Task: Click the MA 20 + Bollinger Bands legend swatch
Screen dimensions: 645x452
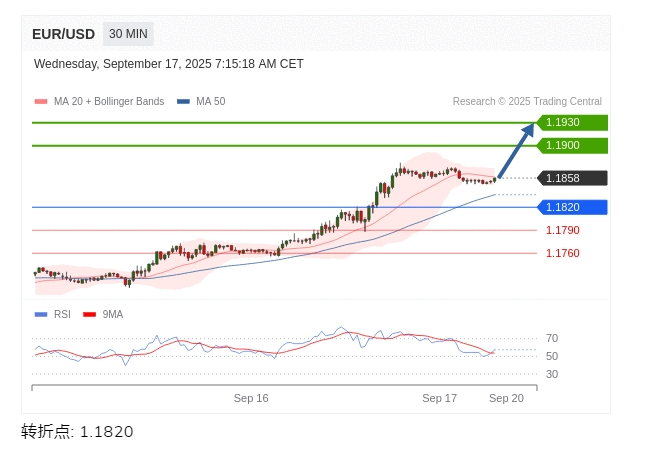Action: point(41,102)
